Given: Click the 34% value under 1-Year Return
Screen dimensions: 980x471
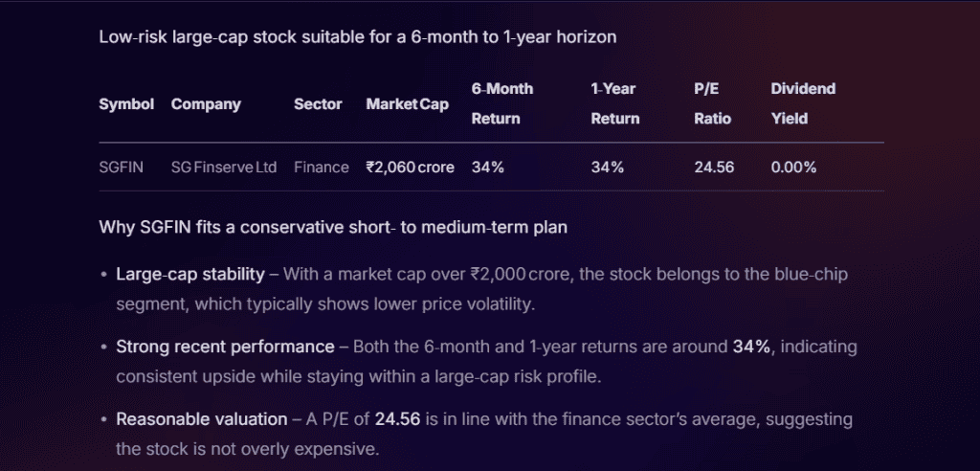Looking at the screenshot, I should [608, 168].
